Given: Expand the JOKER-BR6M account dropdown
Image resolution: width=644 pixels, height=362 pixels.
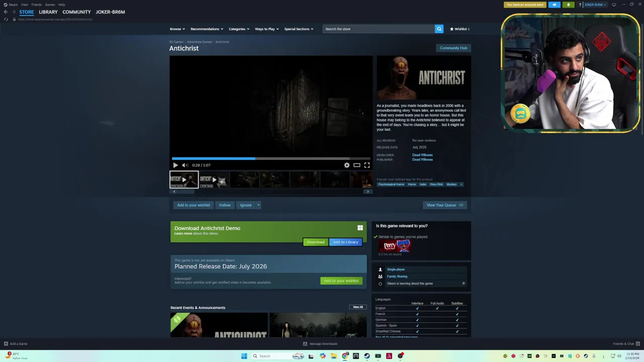Looking at the screenshot, I should (x=595, y=5).
